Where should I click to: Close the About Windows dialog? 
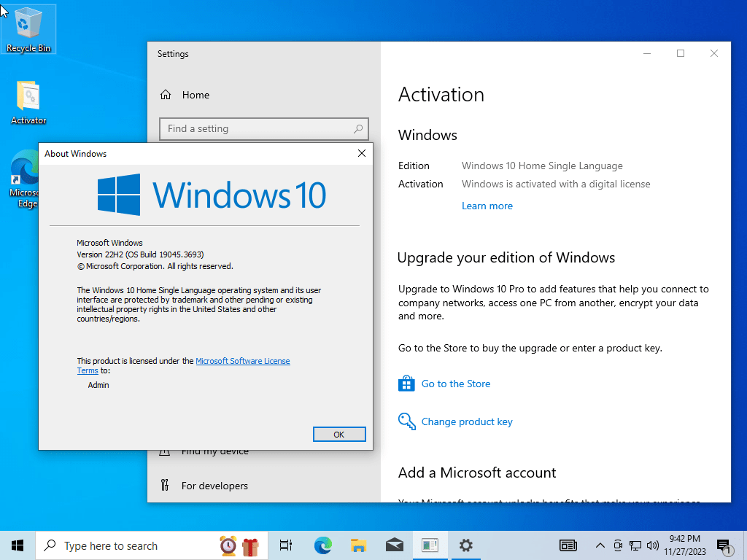click(x=362, y=153)
